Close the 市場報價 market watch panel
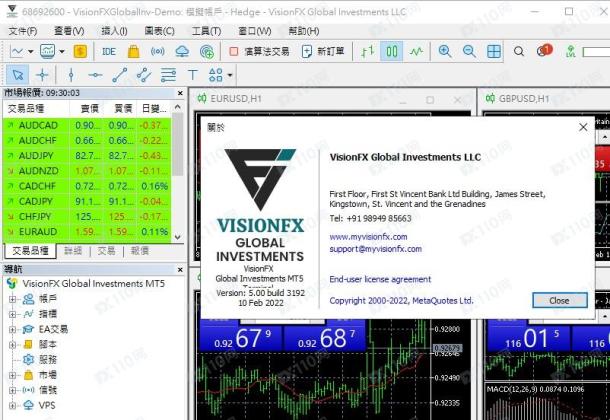The image size is (610, 420). click(180, 93)
